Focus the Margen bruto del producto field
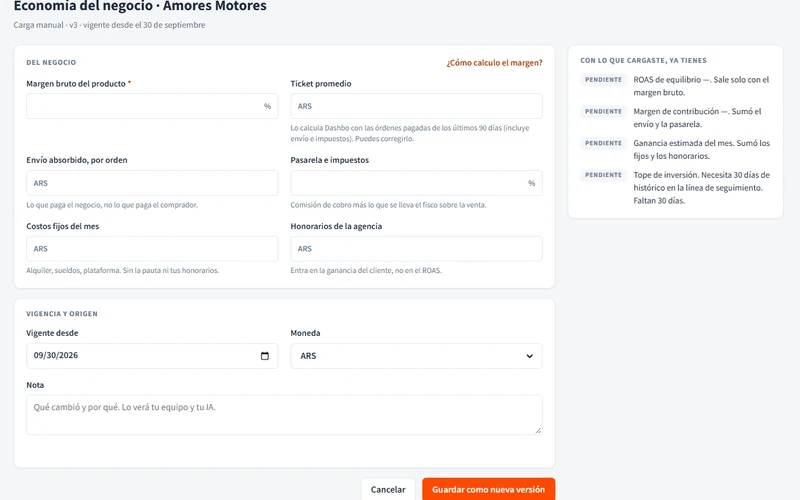800x500 pixels. click(x=152, y=106)
